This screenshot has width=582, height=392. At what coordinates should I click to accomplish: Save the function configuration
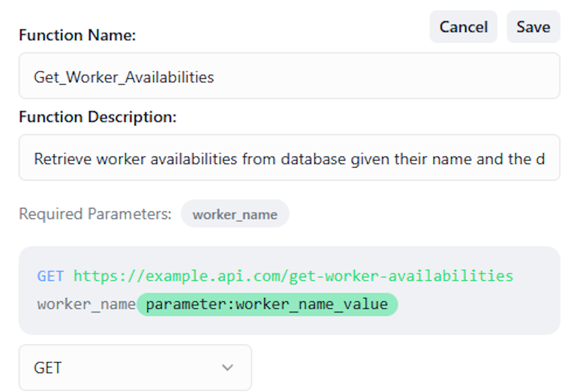click(x=533, y=27)
